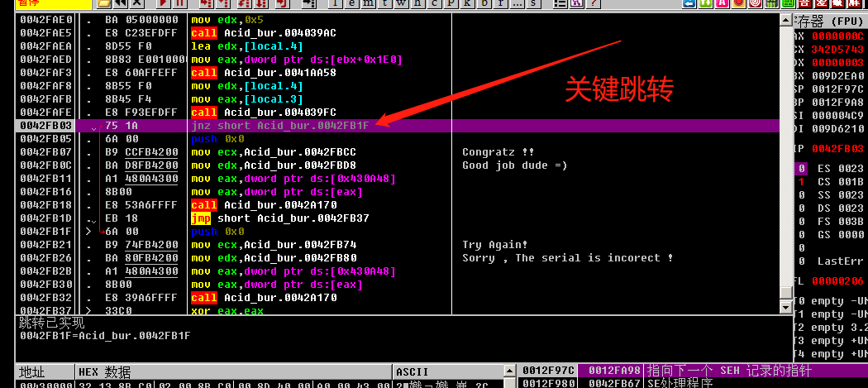Image resolution: width=868 pixels, height=388 pixels.
Task: Click segment register 'FS 003B'
Action: 841,221
